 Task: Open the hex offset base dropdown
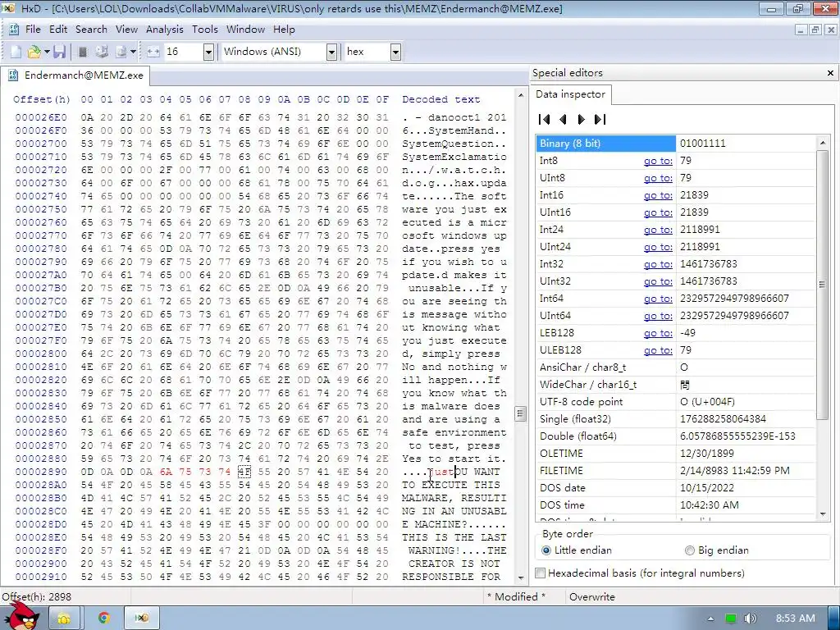coord(395,52)
